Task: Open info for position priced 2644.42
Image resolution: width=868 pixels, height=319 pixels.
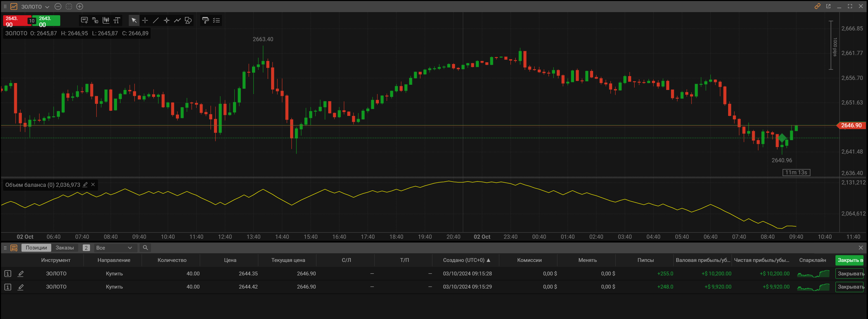Action: (8, 287)
